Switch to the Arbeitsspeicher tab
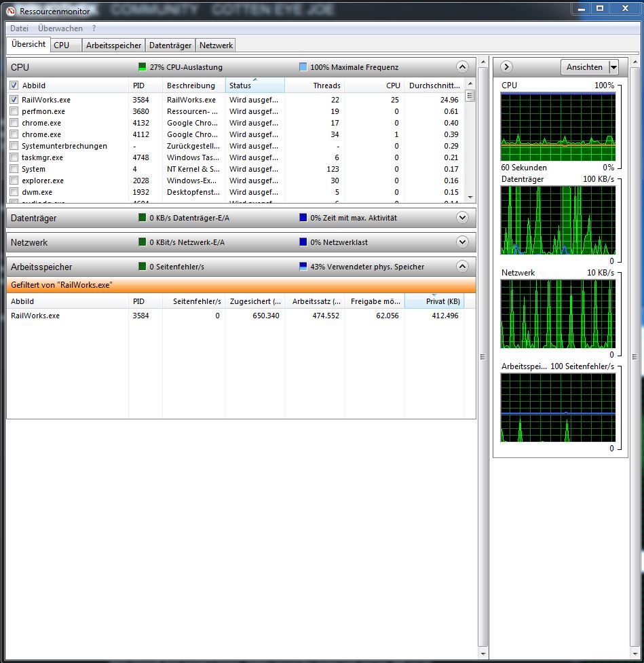Screen dimensions: 644x663 coord(114,45)
